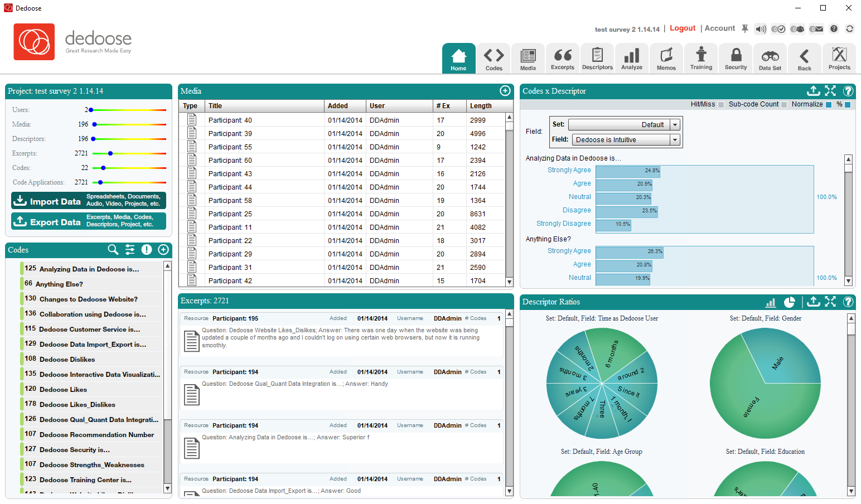
Task: Toggle the Normalize checkbox
Action: (x=829, y=105)
